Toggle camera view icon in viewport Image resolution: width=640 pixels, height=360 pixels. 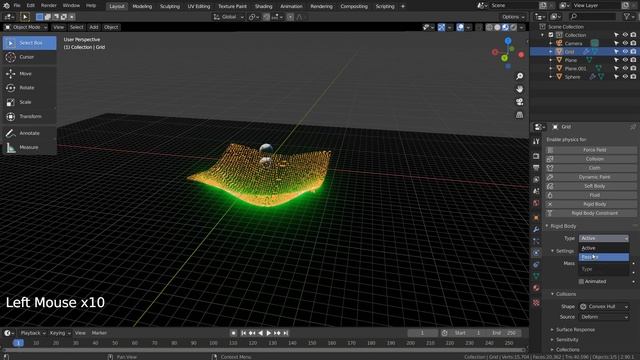tap(520, 102)
